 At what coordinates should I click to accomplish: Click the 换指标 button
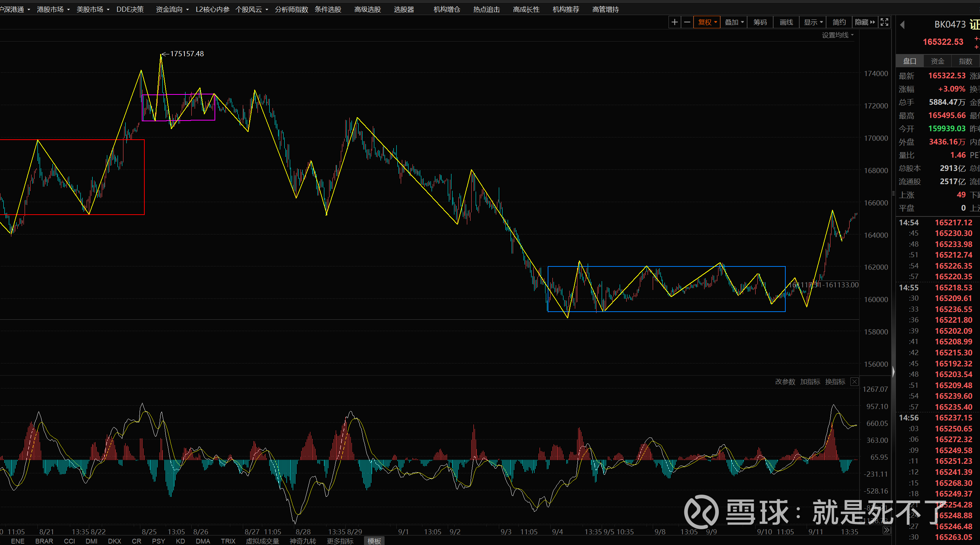[x=835, y=382]
